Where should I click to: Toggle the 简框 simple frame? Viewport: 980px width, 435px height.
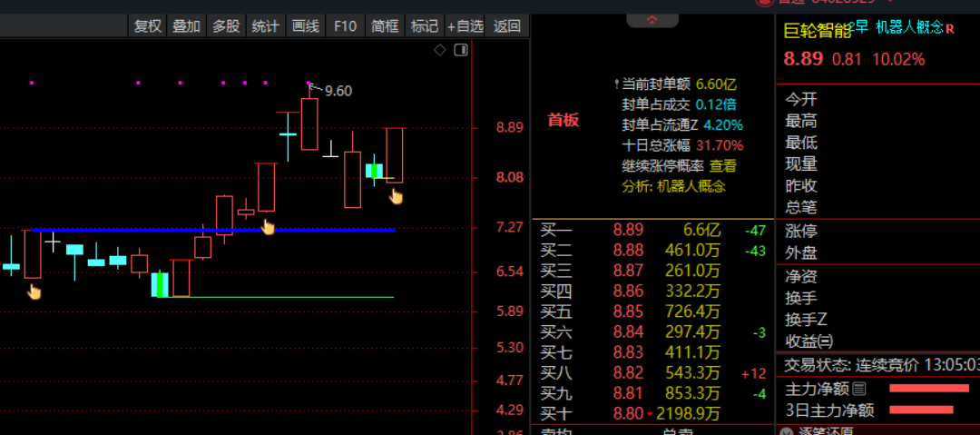pyautogui.click(x=385, y=25)
